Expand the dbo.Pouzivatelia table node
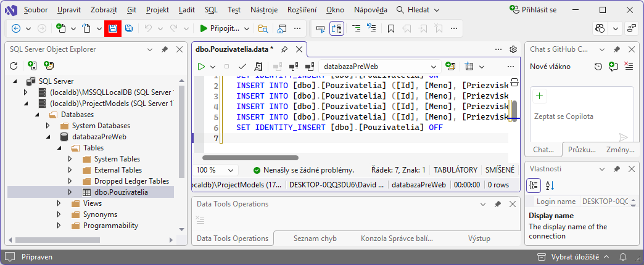 coord(70,192)
